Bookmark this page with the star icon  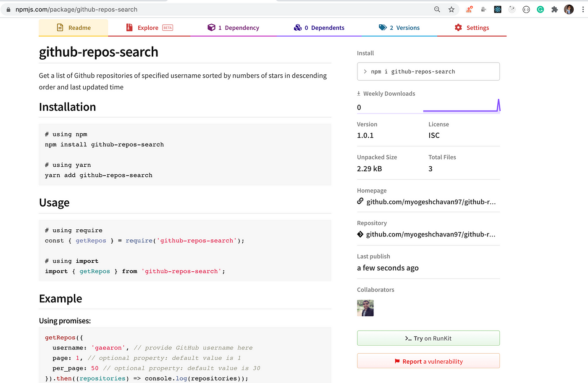(x=451, y=9)
